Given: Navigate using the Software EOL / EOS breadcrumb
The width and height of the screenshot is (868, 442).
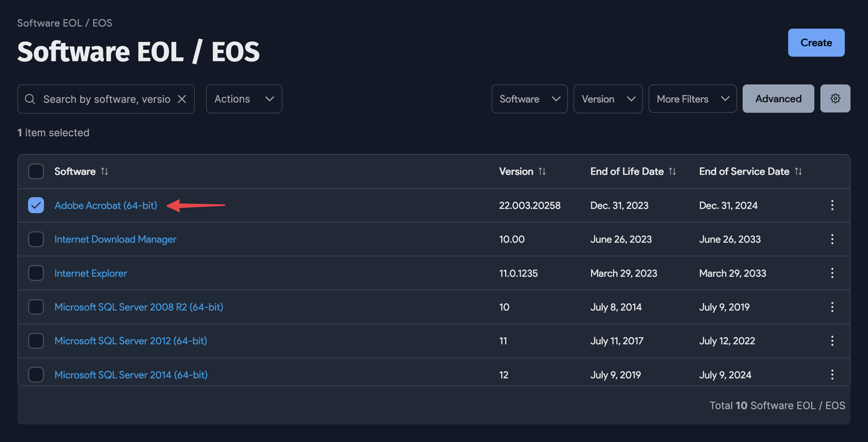Looking at the screenshot, I should coord(65,23).
